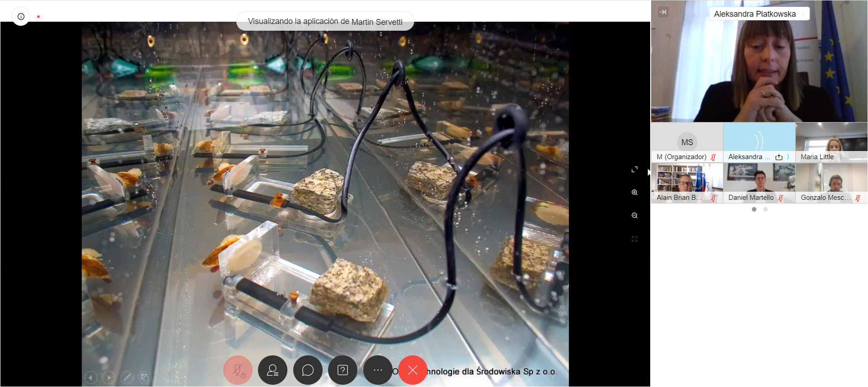Viewport: 868px width, 387px height.
Task: Go to next slide in shared presentation
Action: [x=109, y=377]
